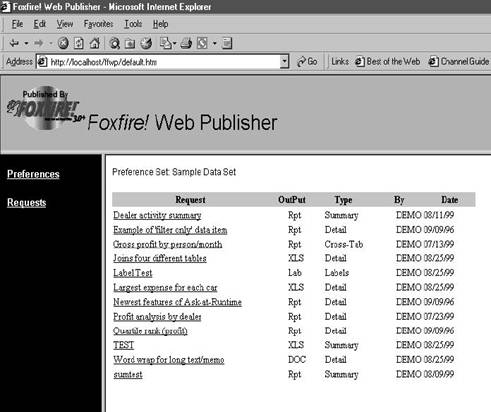491x412 pixels.
Task: Click the Edit page toolbar icon
Action: [x=202, y=43]
